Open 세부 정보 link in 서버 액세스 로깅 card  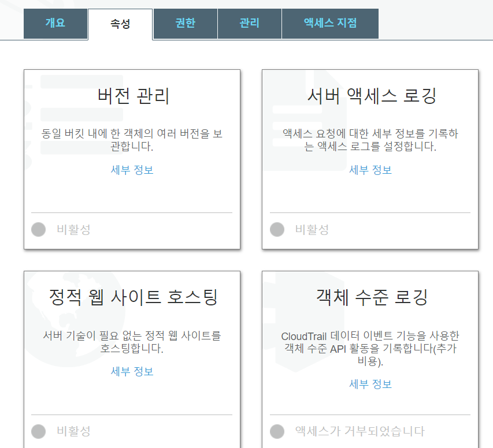[x=370, y=170]
